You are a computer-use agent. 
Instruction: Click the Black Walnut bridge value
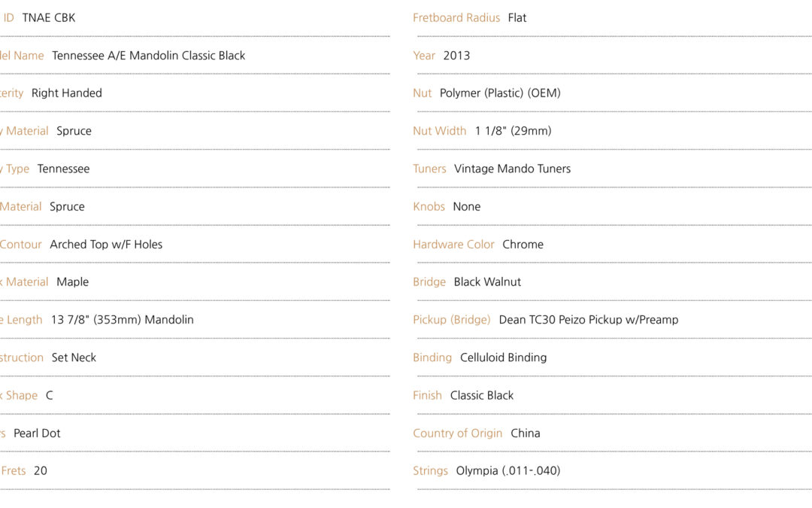[x=487, y=282]
